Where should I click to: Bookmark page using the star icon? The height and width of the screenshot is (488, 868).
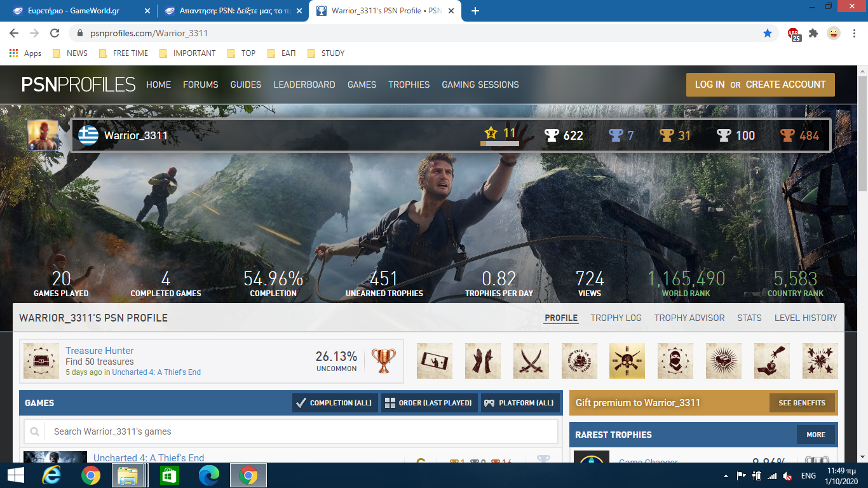tap(768, 33)
